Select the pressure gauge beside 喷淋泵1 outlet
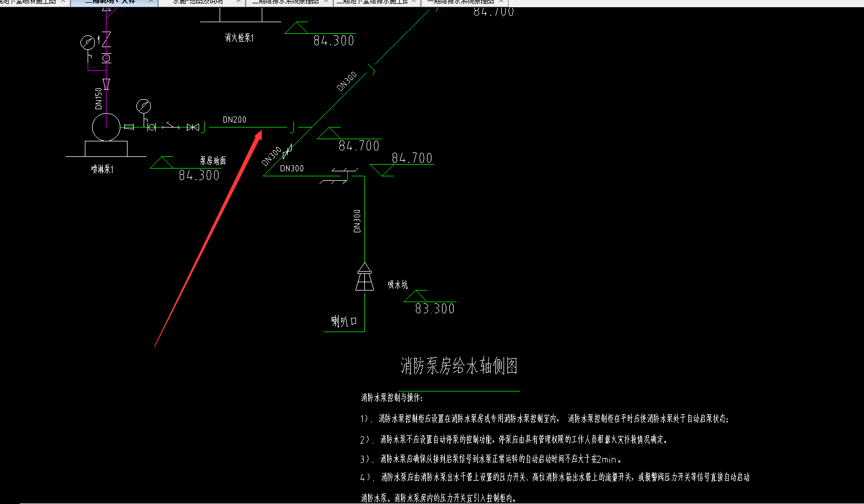This screenshot has height=504, width=864. [144, 106]
